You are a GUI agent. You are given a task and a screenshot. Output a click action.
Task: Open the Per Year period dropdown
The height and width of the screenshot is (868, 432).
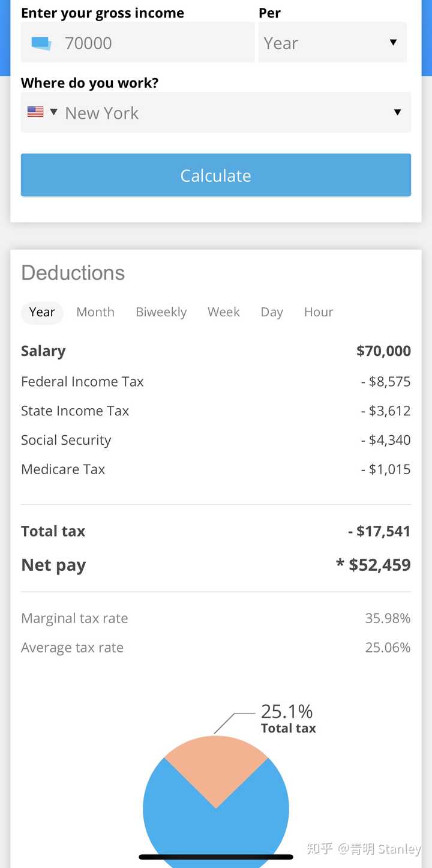332,43
